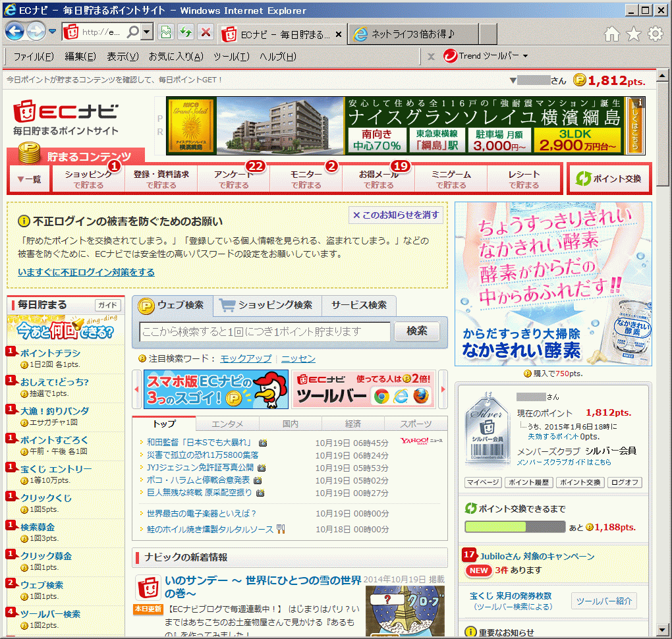Viewport: 672px width, 639px height.
Task: Close the Trend toolbar with X
Action: pos(431,56)
